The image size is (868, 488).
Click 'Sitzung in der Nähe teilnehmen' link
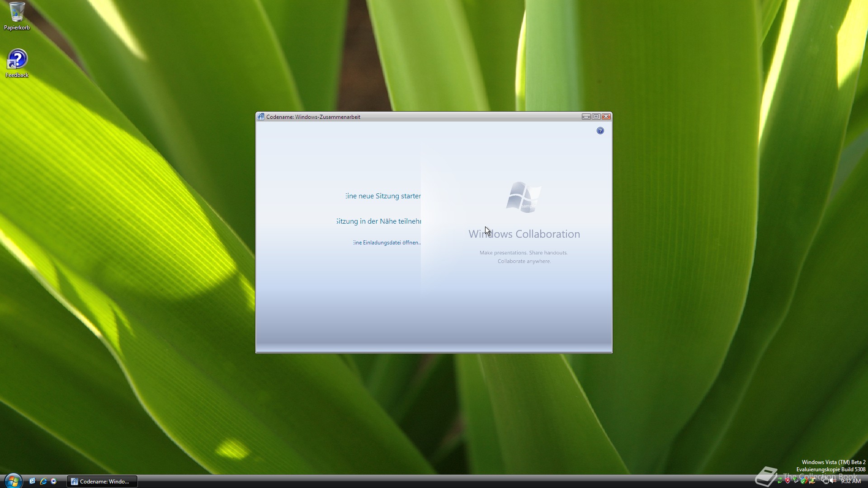pos(379,221)
